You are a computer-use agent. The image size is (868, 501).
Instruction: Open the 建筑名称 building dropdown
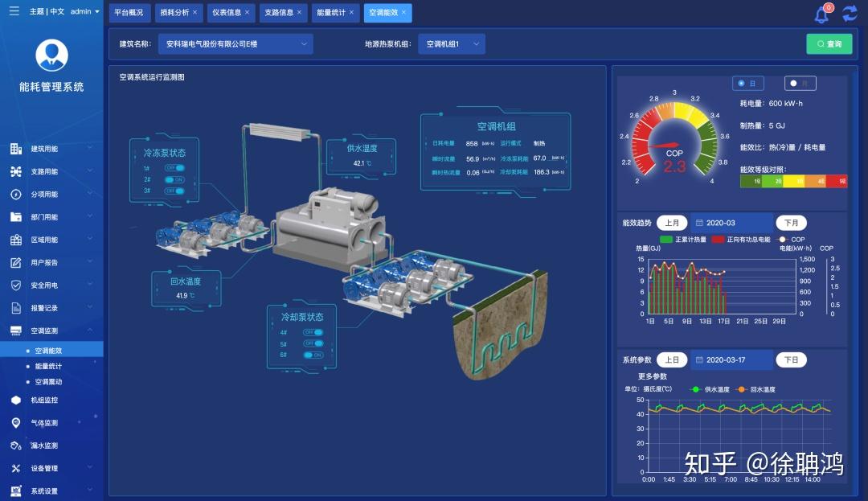coord(235,43)
